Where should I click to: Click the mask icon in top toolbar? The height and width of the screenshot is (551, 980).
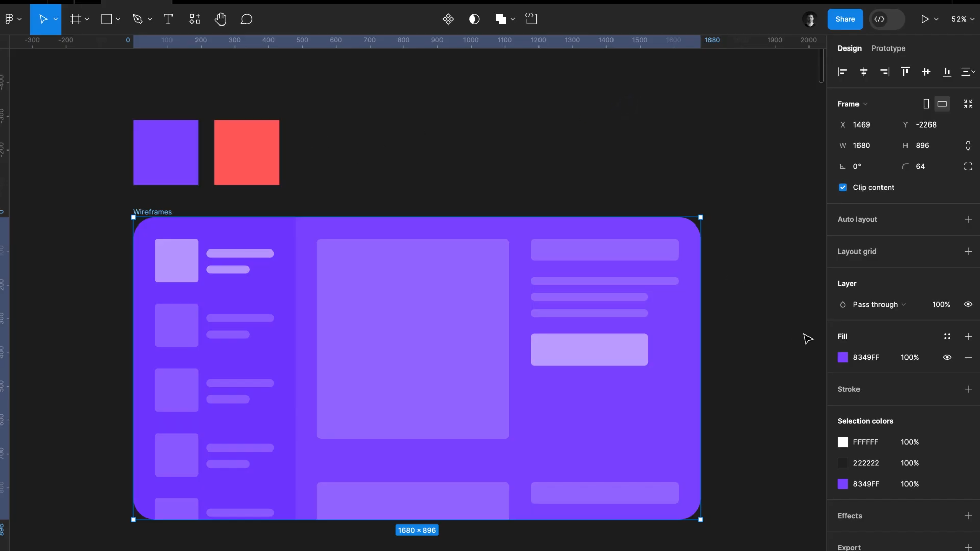474,19
